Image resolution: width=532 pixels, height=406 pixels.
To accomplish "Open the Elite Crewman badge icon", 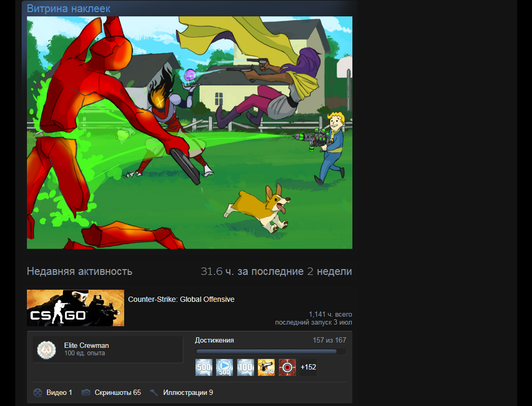I will 46,349.
